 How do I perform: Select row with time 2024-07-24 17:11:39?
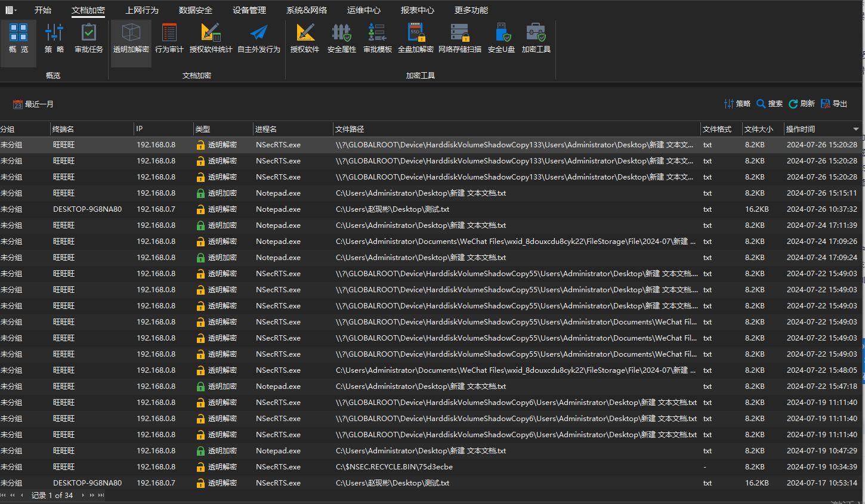pyautogui.click(x=430, y=225)
